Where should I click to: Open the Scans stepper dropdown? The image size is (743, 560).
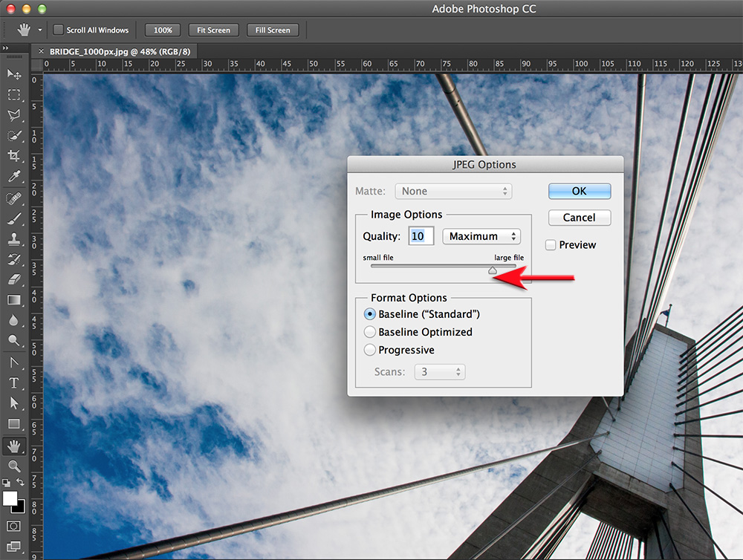coord(439,371)
